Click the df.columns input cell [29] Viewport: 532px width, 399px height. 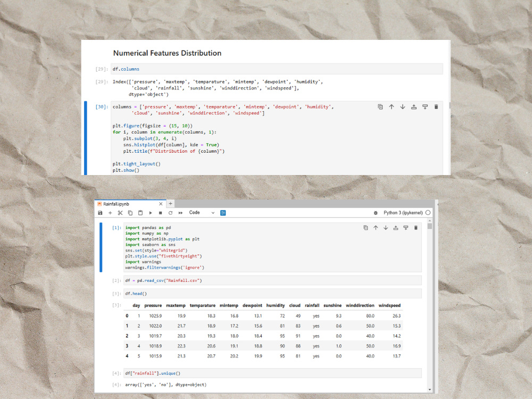pyautogui.click(x=277, y=69)
